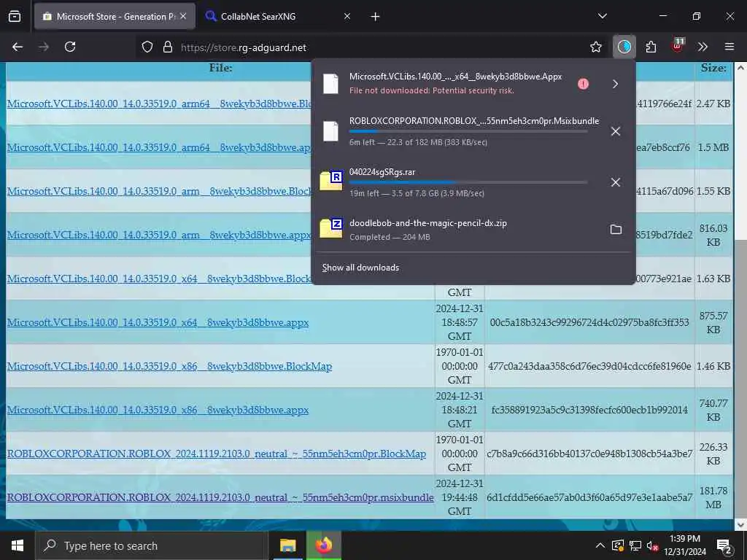747x560 pixels.
Task: Click the taskbar search box
Action: point(152,545)
